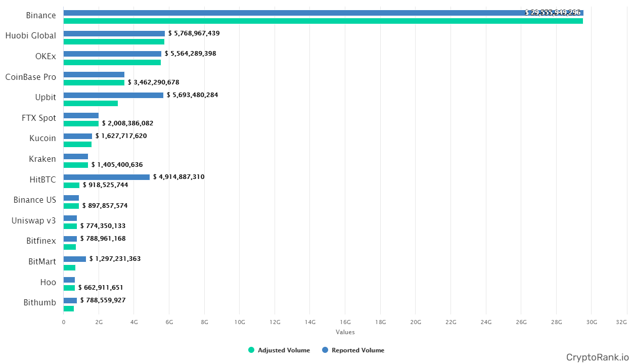Click the CoinBase Pro green adjusted bar

click(x=94, y=82)
